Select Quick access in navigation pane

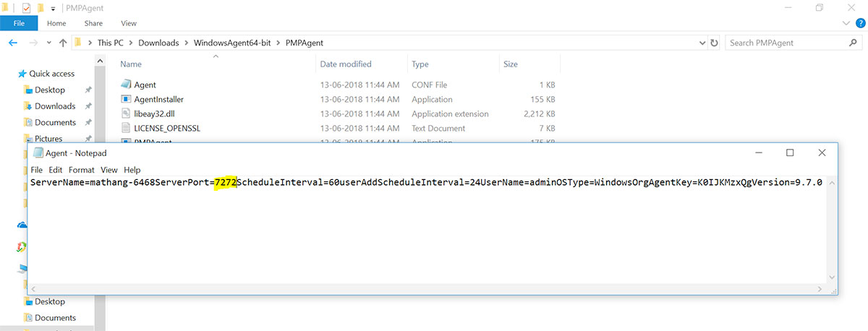tap(51, 74)
